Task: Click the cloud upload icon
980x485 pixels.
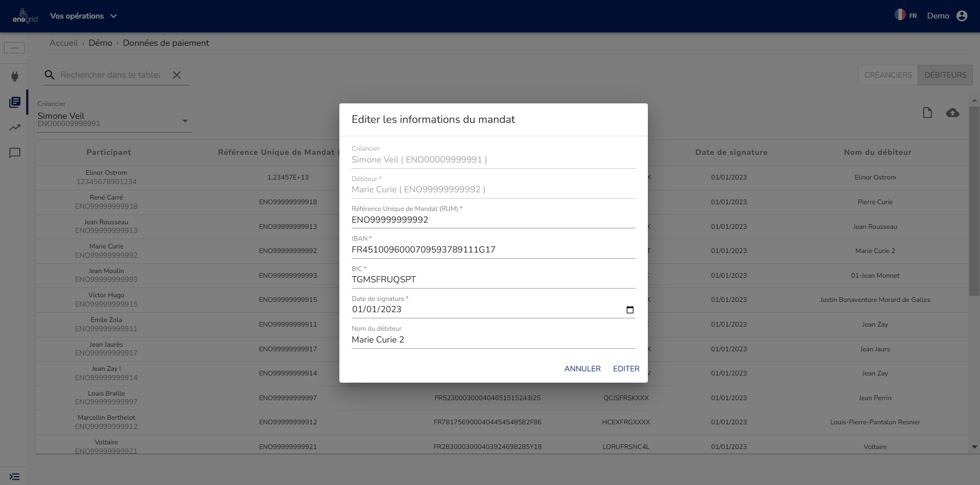Action: 952,113
